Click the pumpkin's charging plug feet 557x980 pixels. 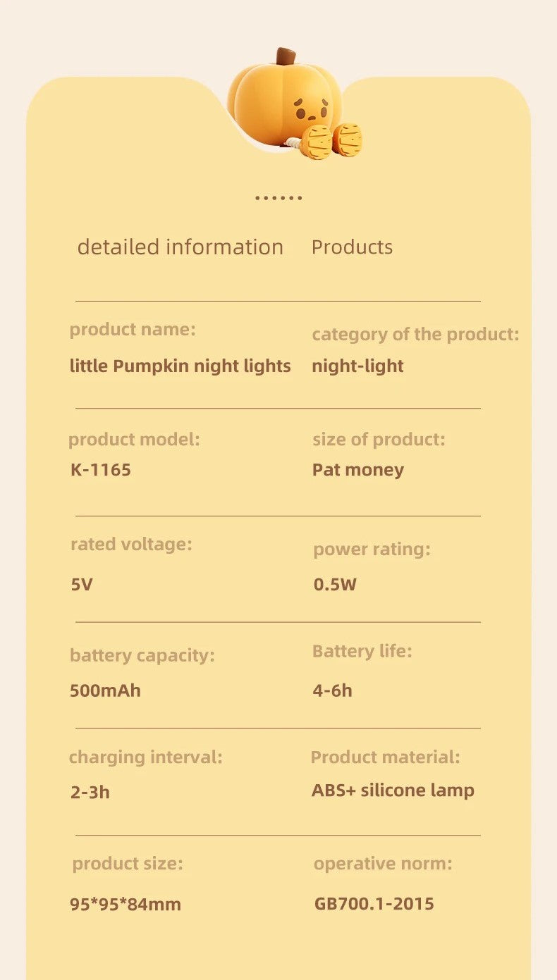pyautogui.click(x=331, y=140)
